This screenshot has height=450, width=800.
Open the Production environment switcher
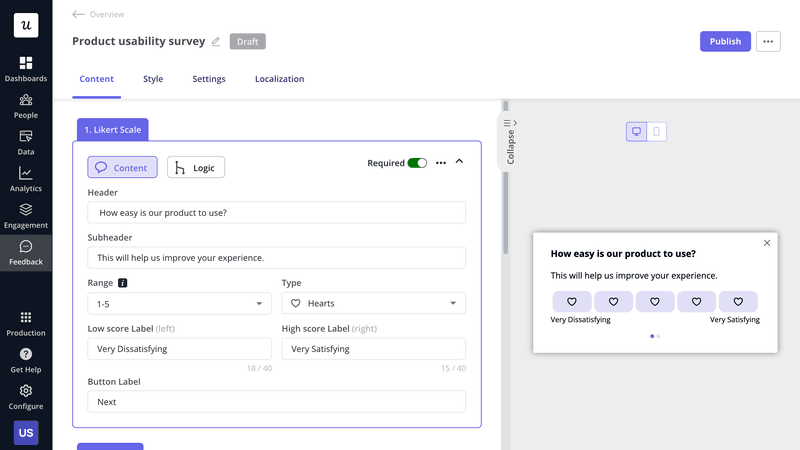26,324
